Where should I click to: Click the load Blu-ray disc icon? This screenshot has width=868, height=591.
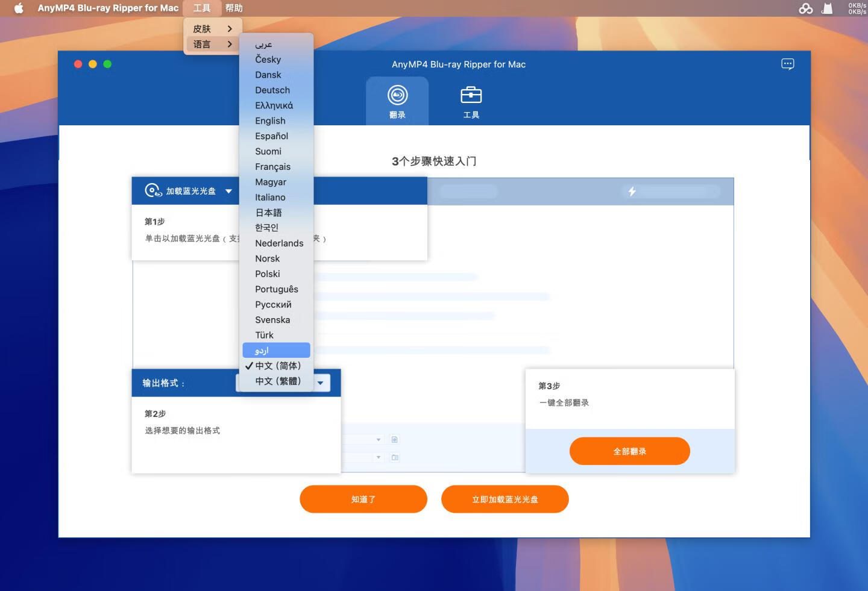[x=153, y=191]
